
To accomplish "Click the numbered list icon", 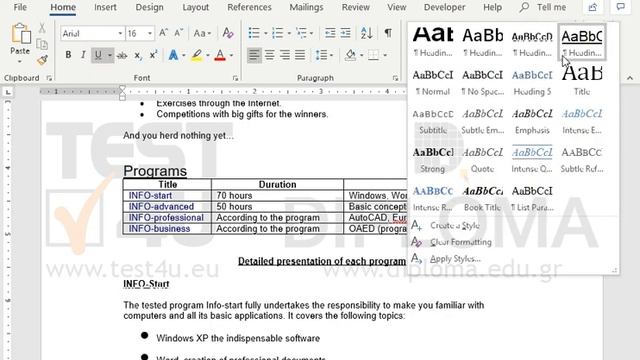I will coord(278,33).
